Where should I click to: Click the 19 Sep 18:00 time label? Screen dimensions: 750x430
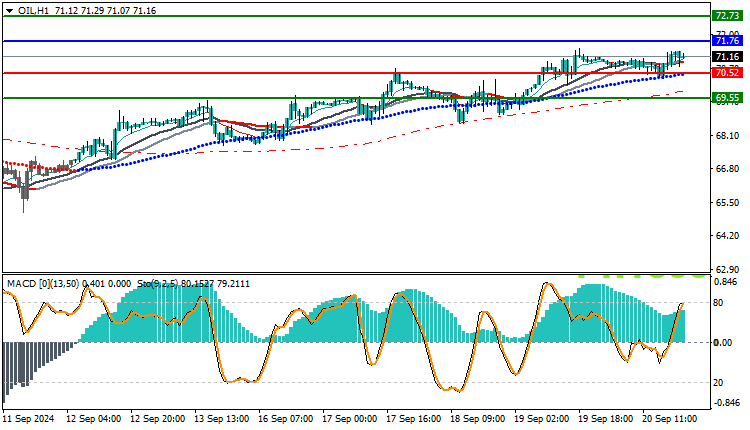(606, 419)
